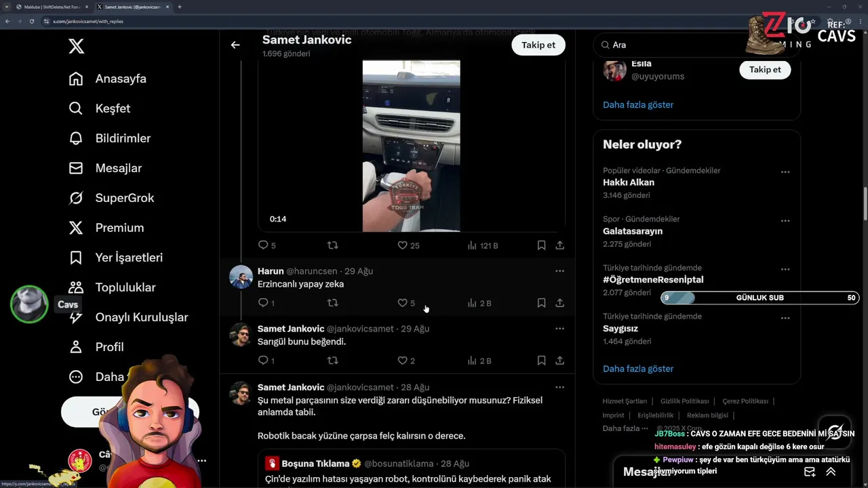Go back with the arrow beside Samet Jankovic
The height and width of the screenshot is (488, 868).
tap(235, 45)
